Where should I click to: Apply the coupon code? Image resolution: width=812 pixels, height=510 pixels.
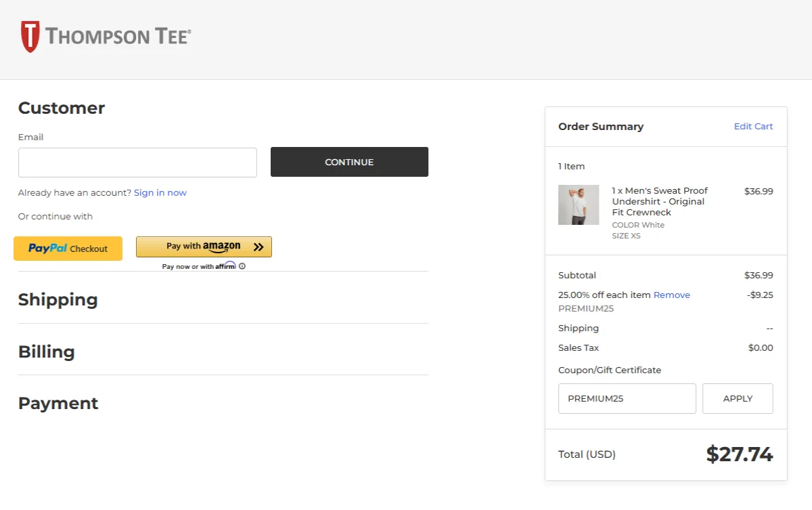point(738,398)
